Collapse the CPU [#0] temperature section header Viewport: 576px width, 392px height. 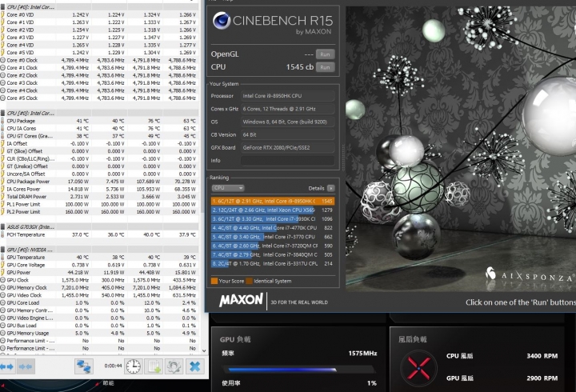point(99,113)
